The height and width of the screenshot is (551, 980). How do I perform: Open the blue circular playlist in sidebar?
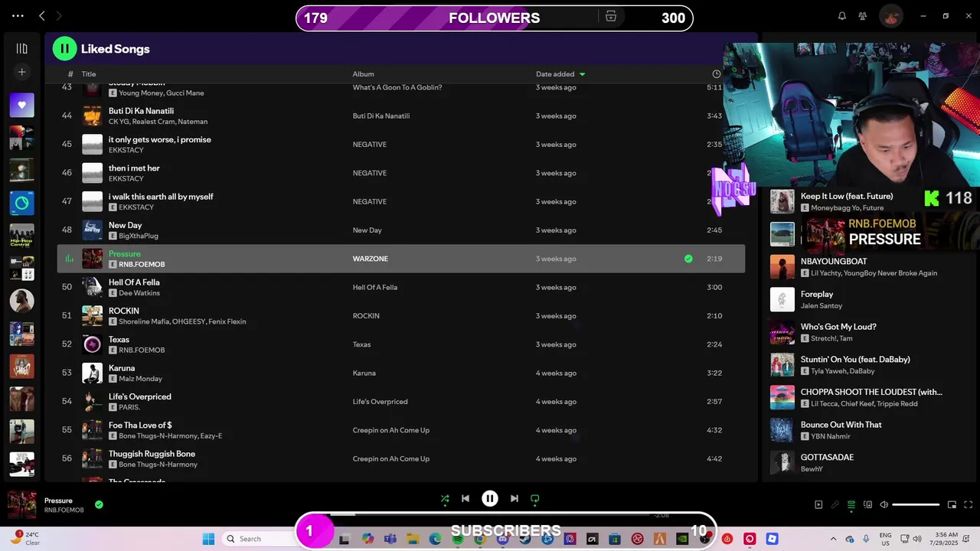click(21, 203)
